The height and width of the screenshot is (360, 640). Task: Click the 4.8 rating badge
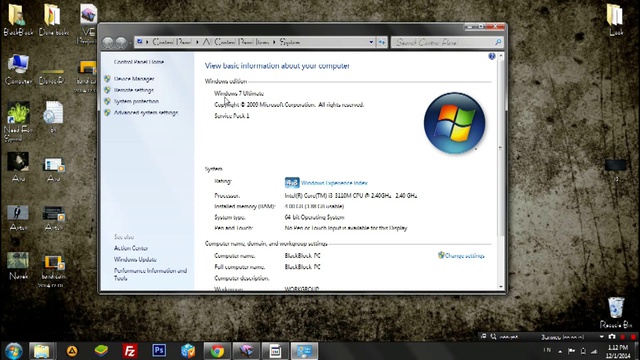click(292, 182)
